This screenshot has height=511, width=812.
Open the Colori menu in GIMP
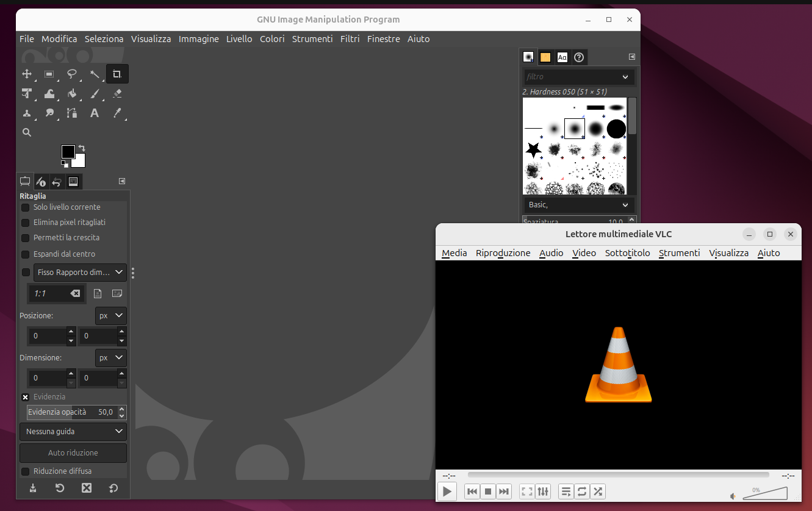click(x=272, y=39)
